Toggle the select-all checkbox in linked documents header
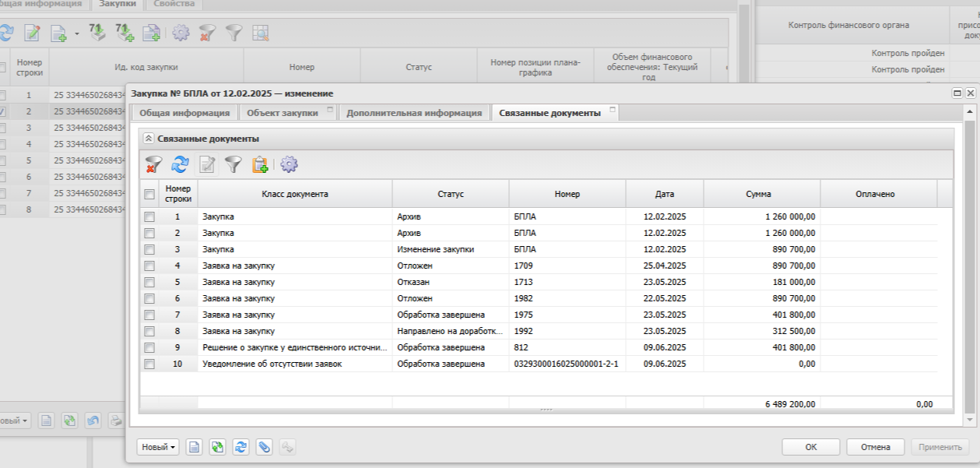The height and width of the screenshot is (468, 980). (x=149, y=194)
